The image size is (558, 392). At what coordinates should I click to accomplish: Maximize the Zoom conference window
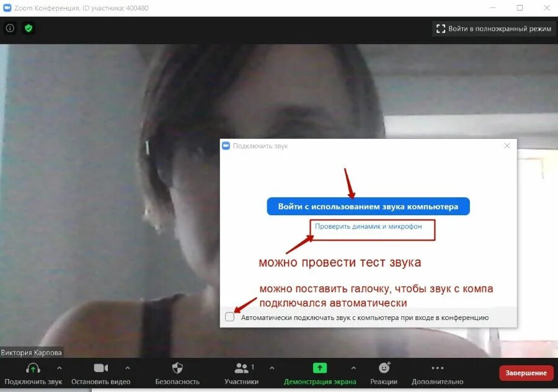pyautogui.click(x=520, y=7)
